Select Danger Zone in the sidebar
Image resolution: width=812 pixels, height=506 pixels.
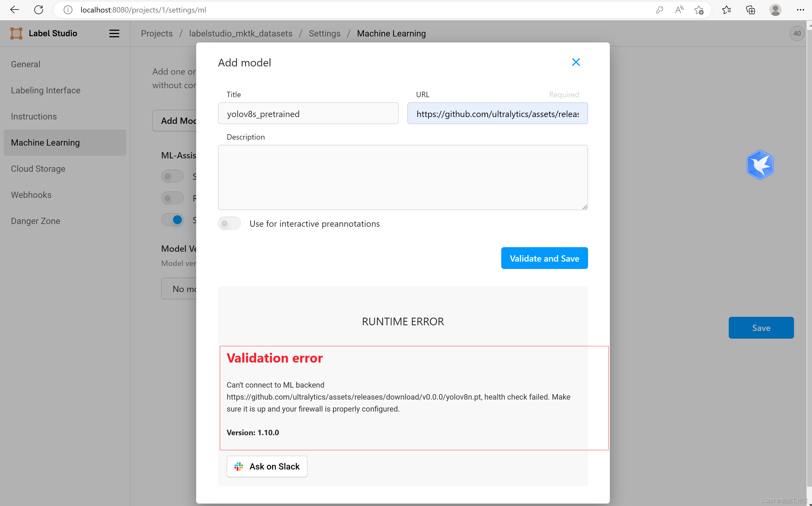(35, 221)
